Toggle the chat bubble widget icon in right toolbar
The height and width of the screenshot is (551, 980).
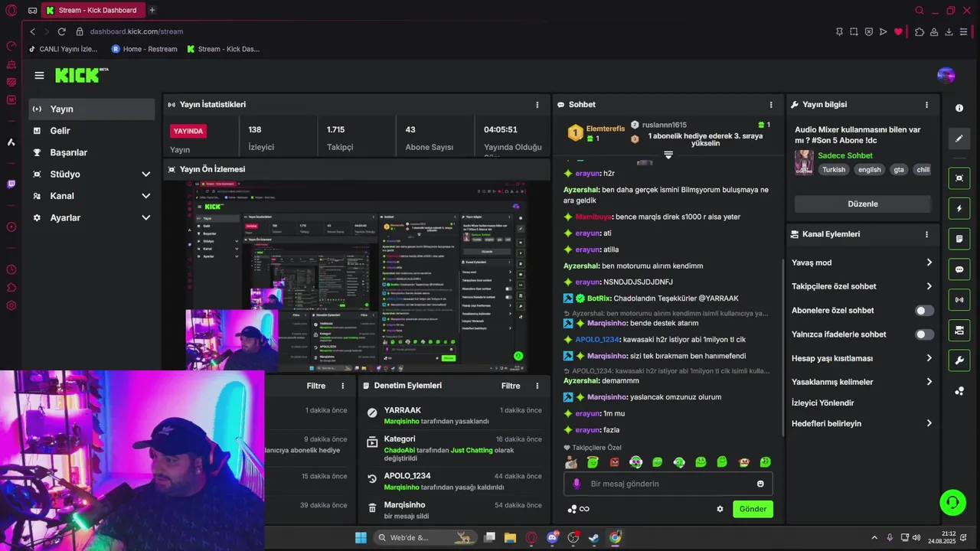click(959, 269)
